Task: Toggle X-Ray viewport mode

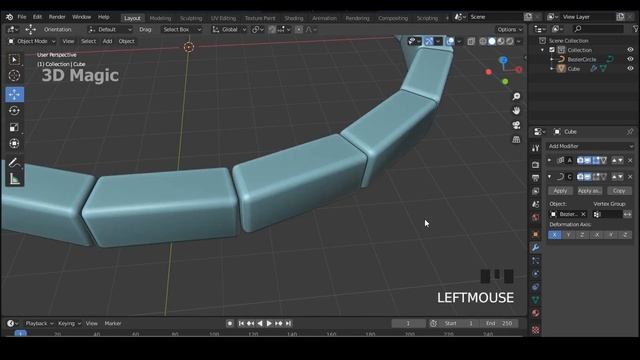Action: (471, 41)
